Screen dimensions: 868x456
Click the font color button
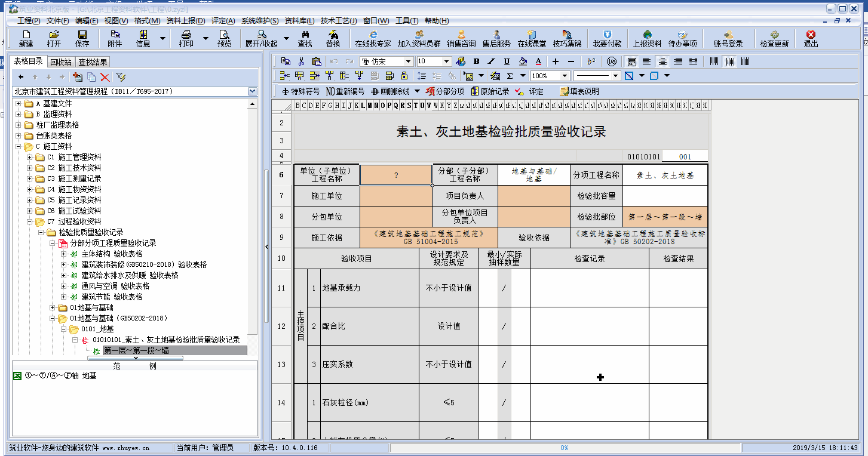click(538, 61)
